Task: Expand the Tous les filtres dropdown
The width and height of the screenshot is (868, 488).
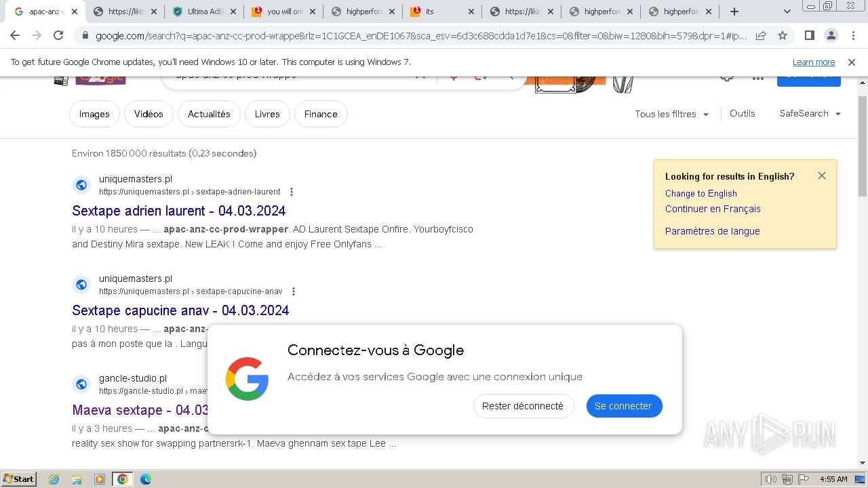Action: 672,114
